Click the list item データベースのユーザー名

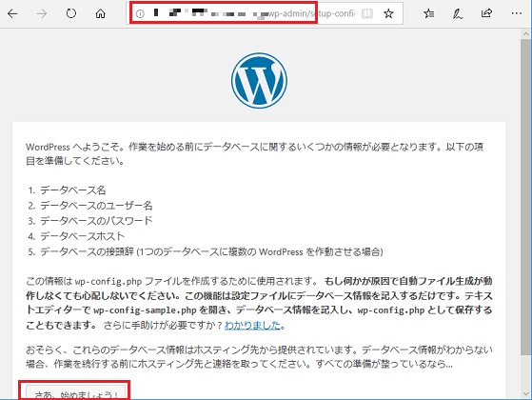point(96,206)
